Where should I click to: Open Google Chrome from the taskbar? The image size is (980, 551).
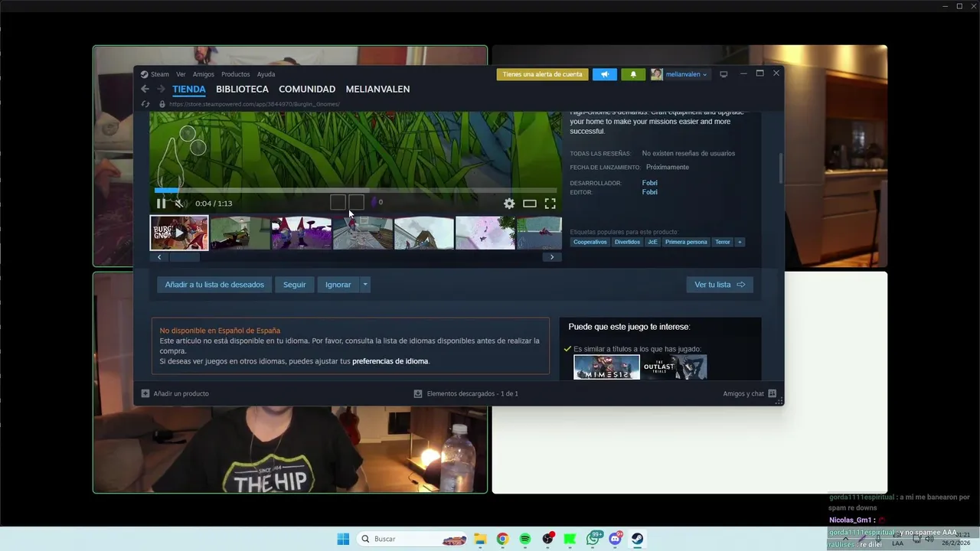point(502,539)
